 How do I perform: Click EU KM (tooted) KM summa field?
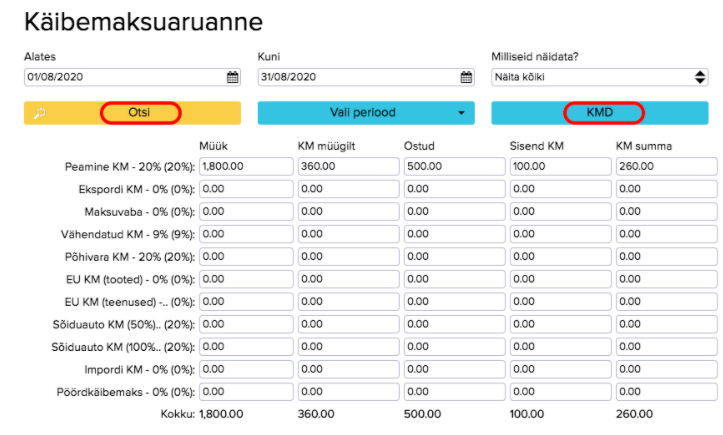point(667,280)
